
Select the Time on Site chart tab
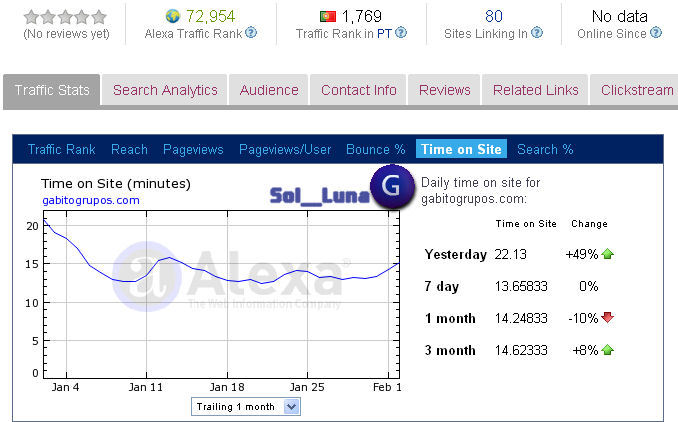[x=461, y=149]
